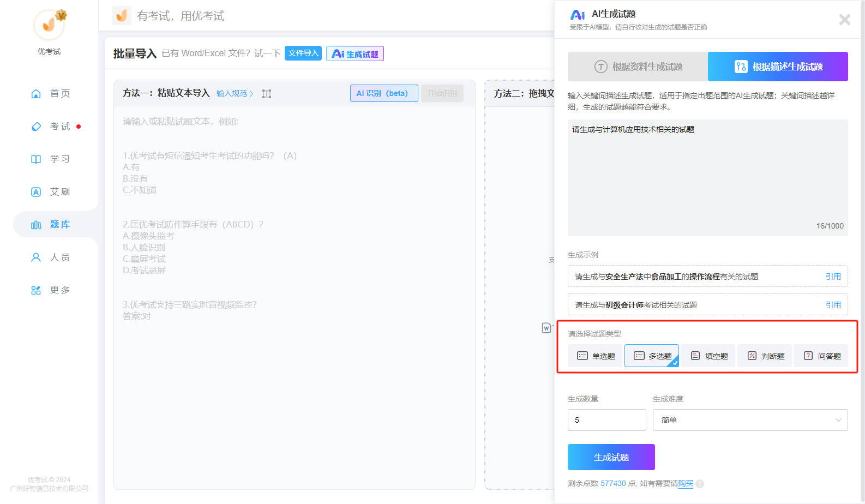The height and width of the screenshot is (504, 865).
Task: Select 判断题 question type
Action: (765, 356)
